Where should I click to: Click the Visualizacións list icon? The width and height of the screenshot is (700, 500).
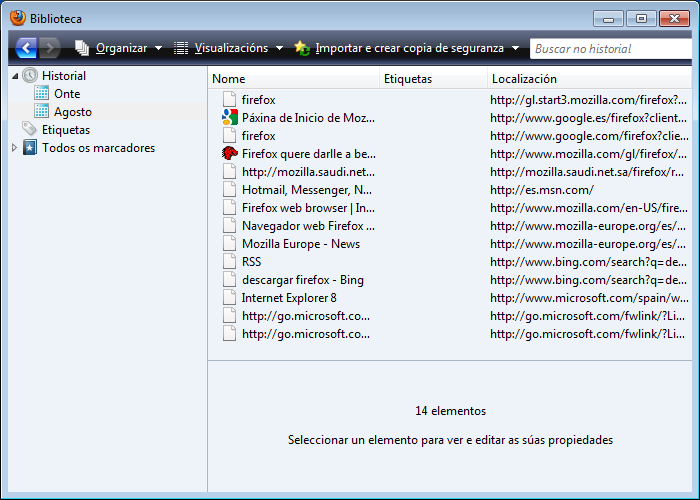tap(181, 48)
